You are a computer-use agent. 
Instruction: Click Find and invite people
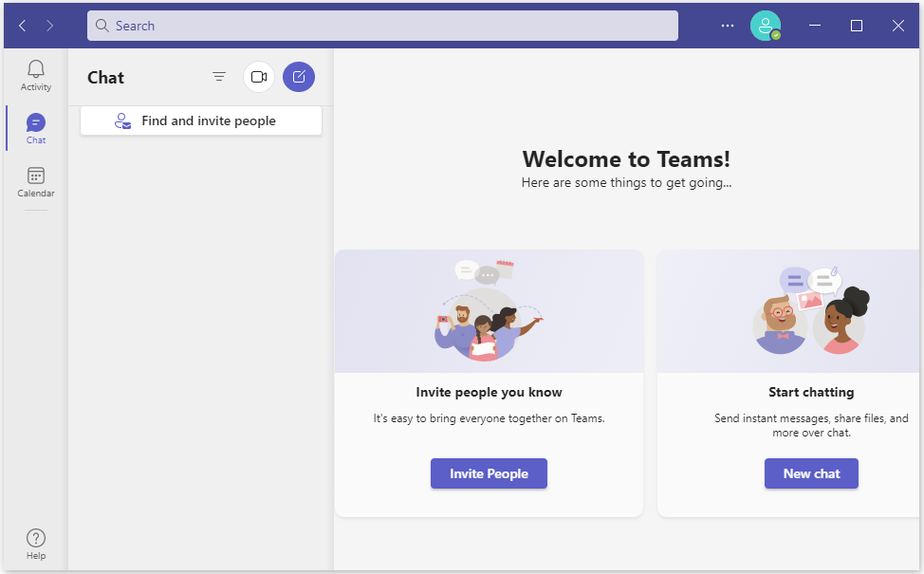(x=201, y=120)
